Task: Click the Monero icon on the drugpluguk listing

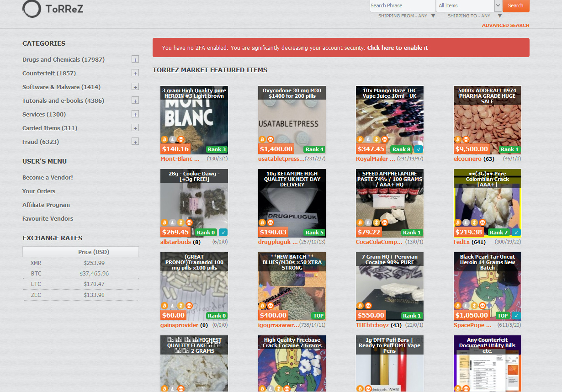Action: [270, 222]
